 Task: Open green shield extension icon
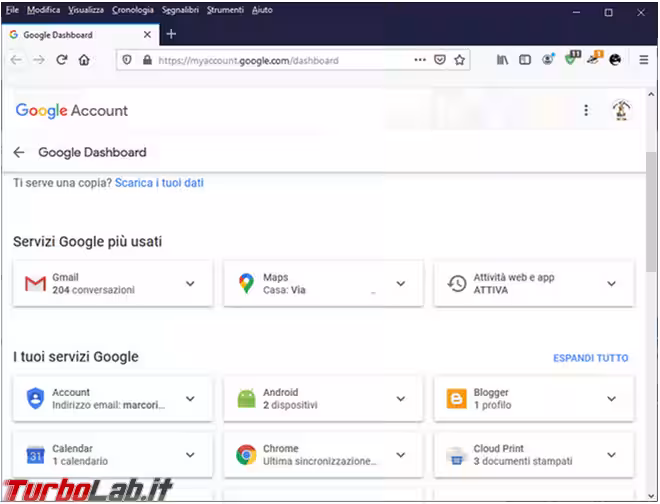click(572, 58)
